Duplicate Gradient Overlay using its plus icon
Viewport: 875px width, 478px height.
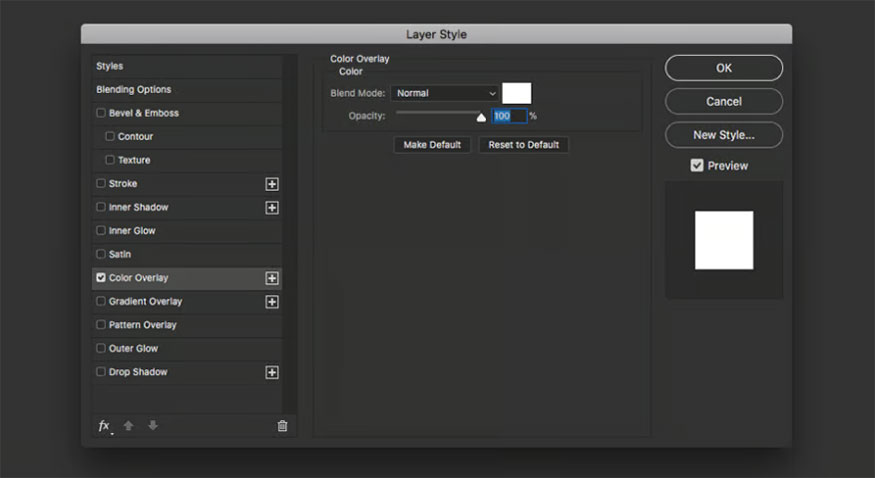271,302
